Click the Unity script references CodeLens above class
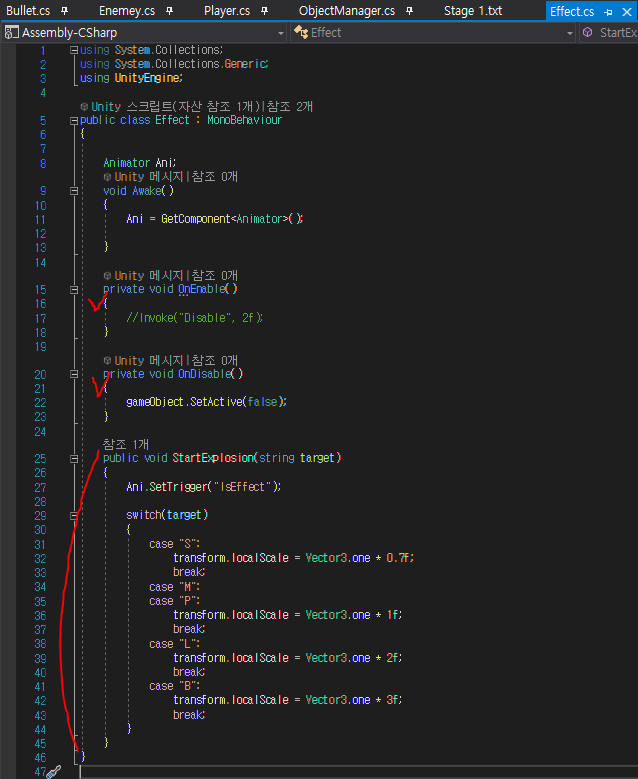The image size is (638, 779). (202, 106)
